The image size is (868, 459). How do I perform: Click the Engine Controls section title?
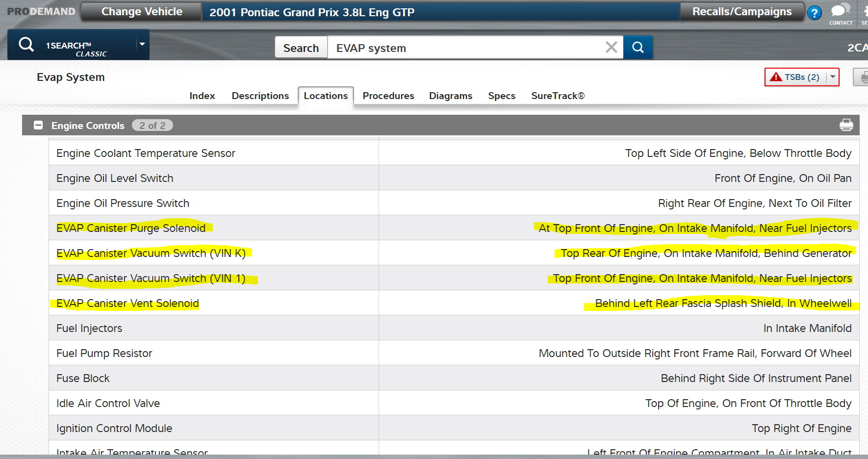88,126
